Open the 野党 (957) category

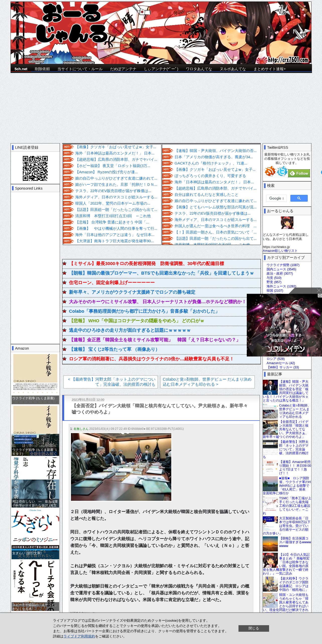[x=274, y=282]
